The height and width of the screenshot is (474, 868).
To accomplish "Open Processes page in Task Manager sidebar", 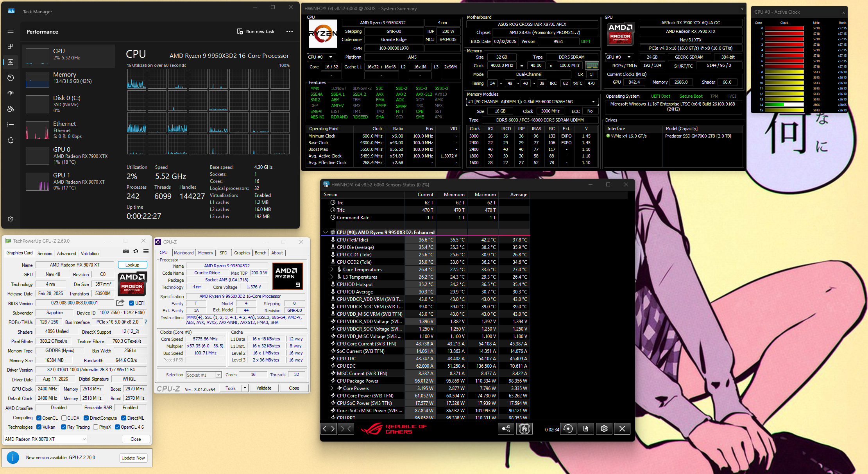I will 11,47.
